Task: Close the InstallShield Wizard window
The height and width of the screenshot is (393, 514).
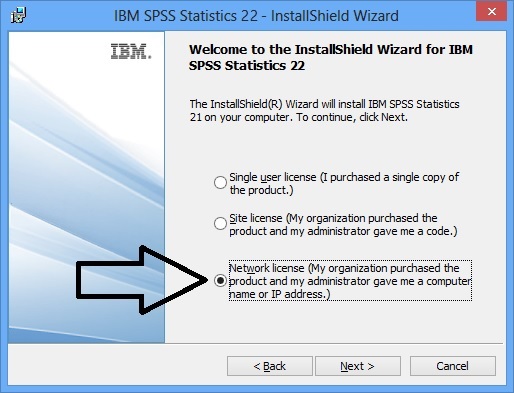Action: point(492,12)
